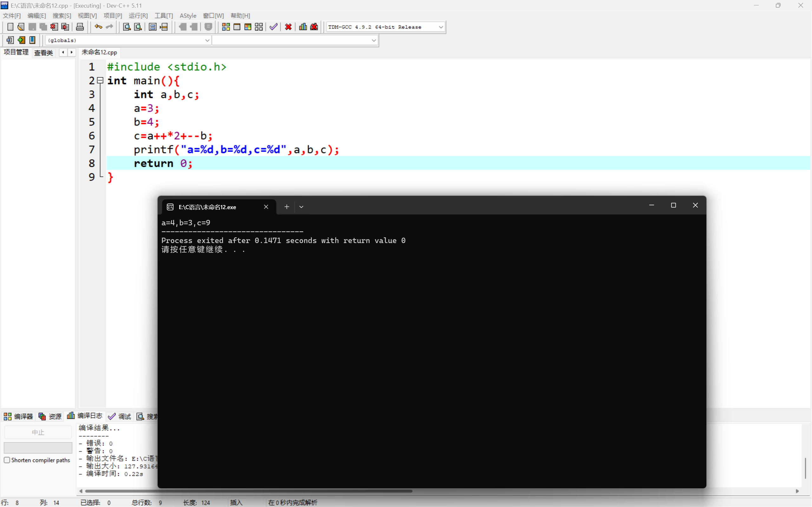Open the TDM-GCC compiler selection dropdown

pos(441,27)
